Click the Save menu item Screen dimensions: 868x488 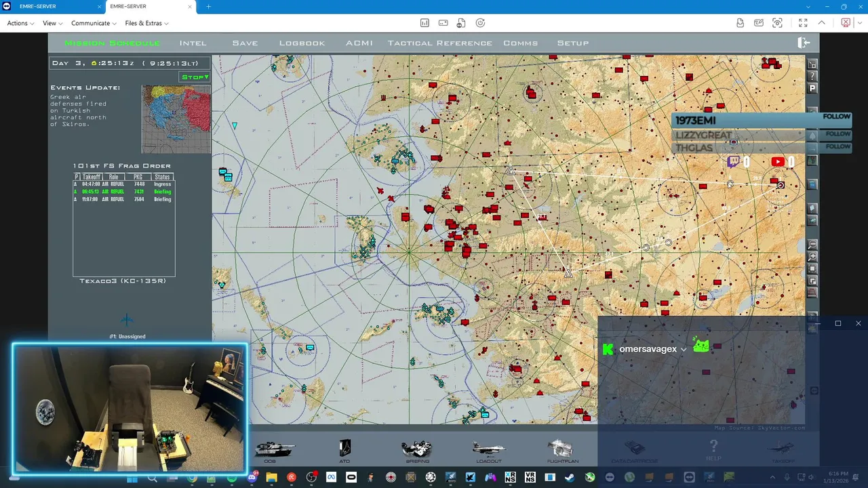point(245,43)
